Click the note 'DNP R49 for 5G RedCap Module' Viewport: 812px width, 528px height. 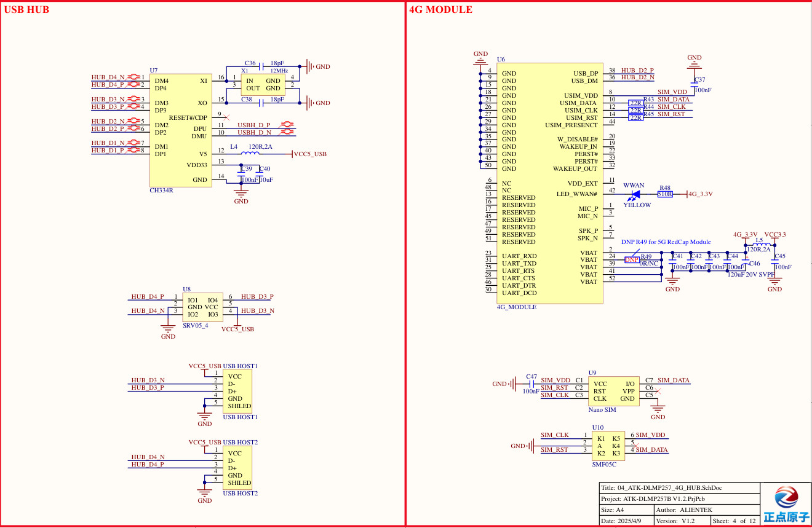click(x=666, y=242)
